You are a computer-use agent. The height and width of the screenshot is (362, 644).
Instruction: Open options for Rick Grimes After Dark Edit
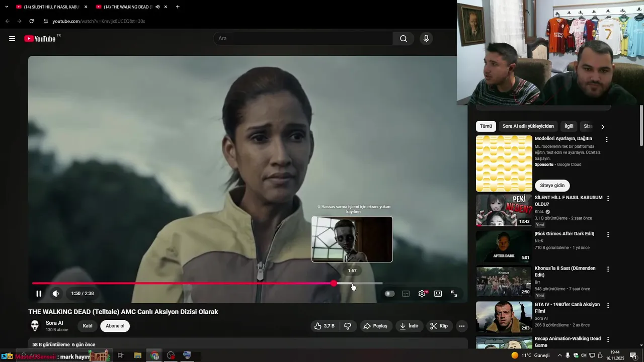click(608, 235)
